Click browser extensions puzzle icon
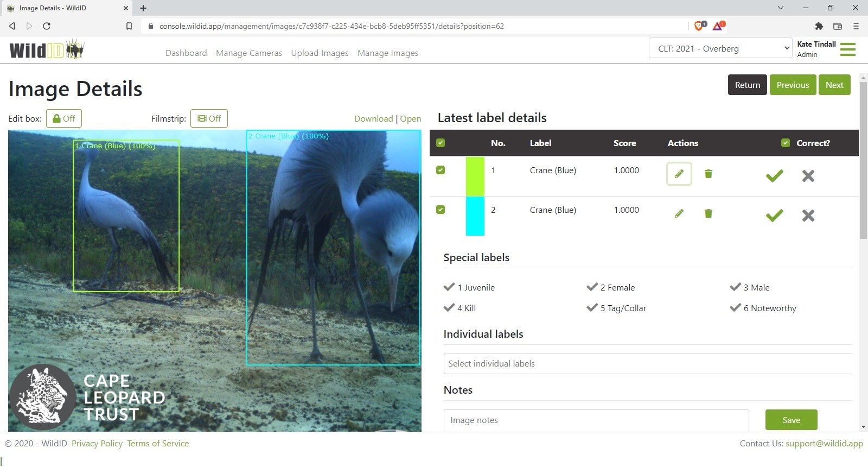Screen dimensions: 868x467 (x=819, y=26)
